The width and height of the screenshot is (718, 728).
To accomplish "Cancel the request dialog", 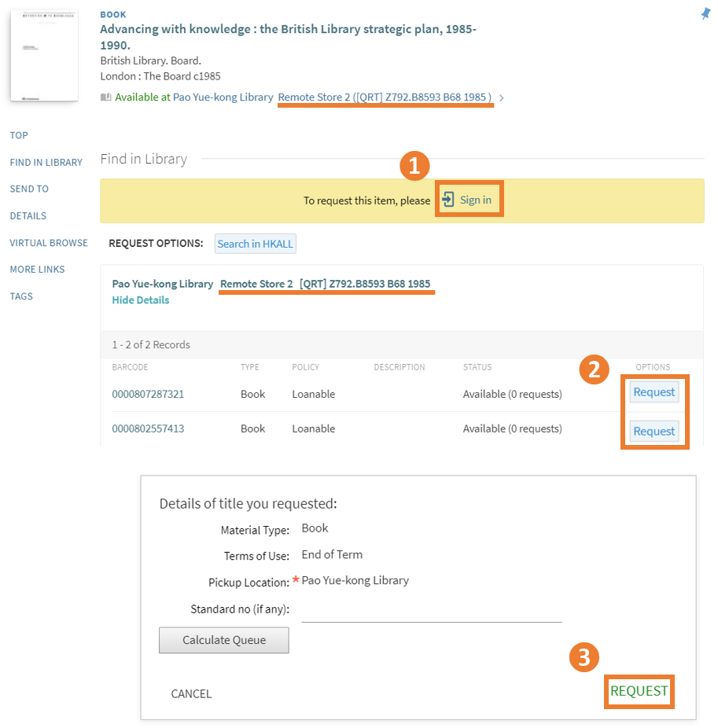I will coord(191,693).
